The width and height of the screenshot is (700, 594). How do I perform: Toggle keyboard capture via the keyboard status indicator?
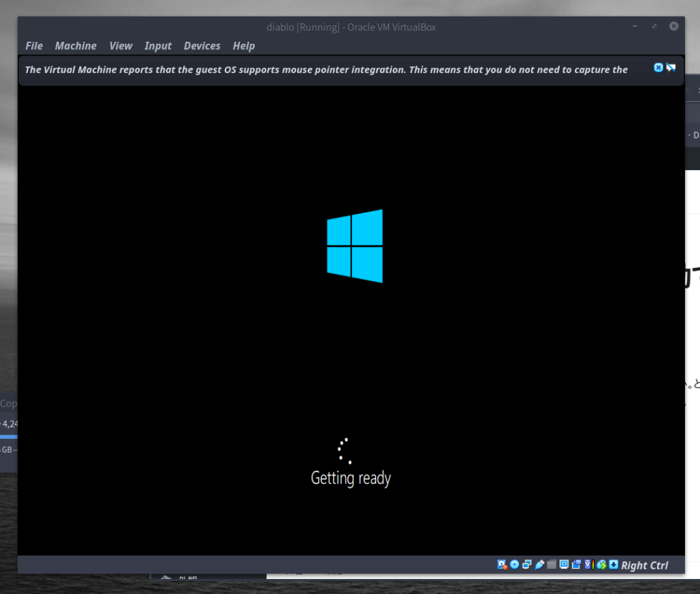point(613,565)
